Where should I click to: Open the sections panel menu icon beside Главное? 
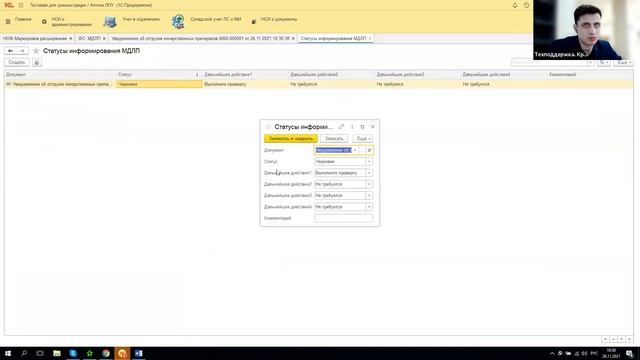point(8,21)
